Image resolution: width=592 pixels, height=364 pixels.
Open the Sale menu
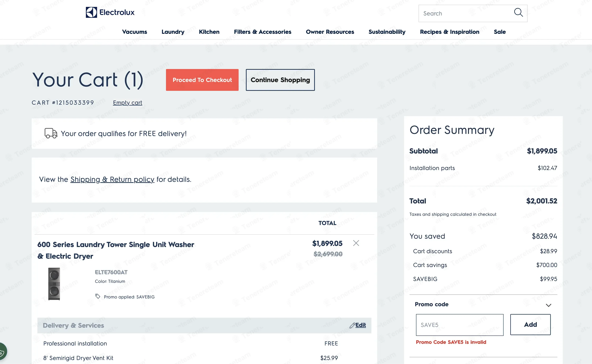click(x=500, y=32)
